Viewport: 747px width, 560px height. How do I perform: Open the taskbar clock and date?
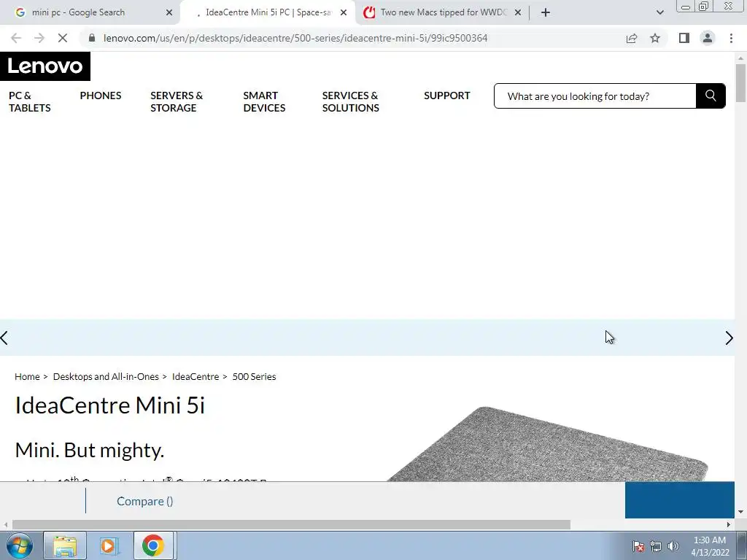710,546
